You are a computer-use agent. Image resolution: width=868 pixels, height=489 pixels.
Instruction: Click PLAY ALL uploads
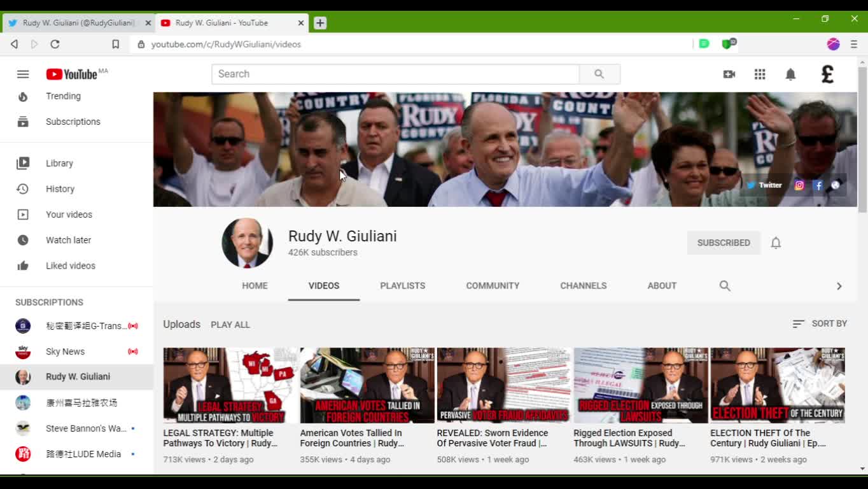[230, 325]
